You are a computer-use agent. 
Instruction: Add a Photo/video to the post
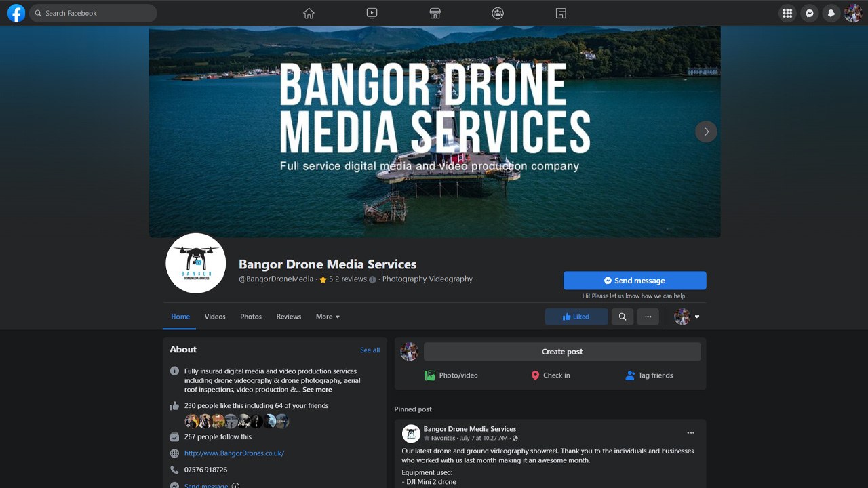click(451, 375)
